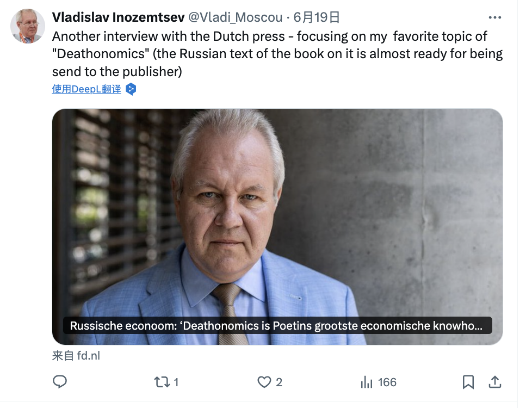Click the tweet text about Deathonomics

(x=277, y=54)
